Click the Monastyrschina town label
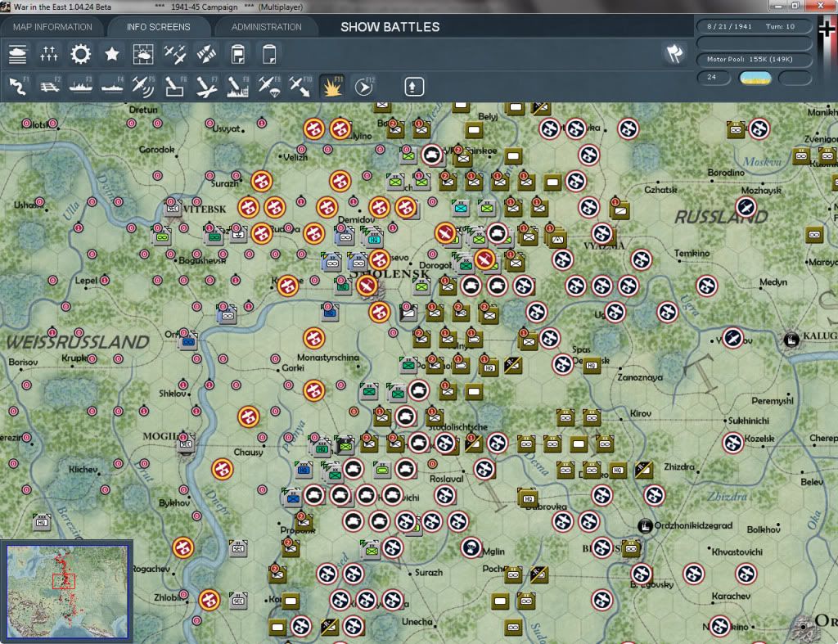The image size is (838, 644). [328, 357]
